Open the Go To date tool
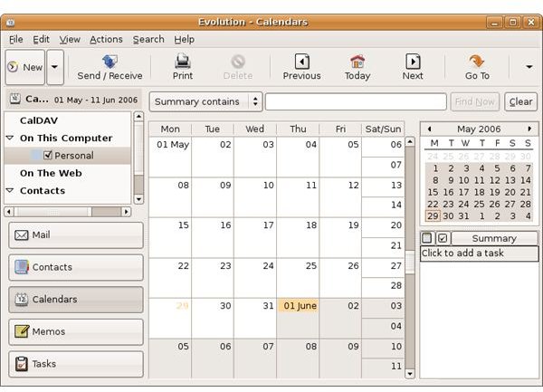The height and width of the screenshot is (392, 543). coord(477,67)
